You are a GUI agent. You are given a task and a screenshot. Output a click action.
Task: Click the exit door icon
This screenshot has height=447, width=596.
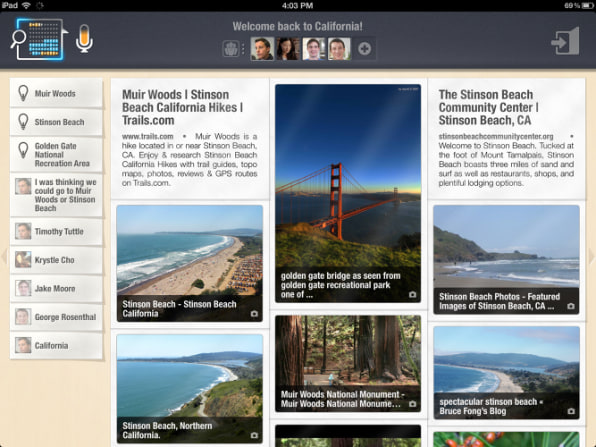pos(565,41)
